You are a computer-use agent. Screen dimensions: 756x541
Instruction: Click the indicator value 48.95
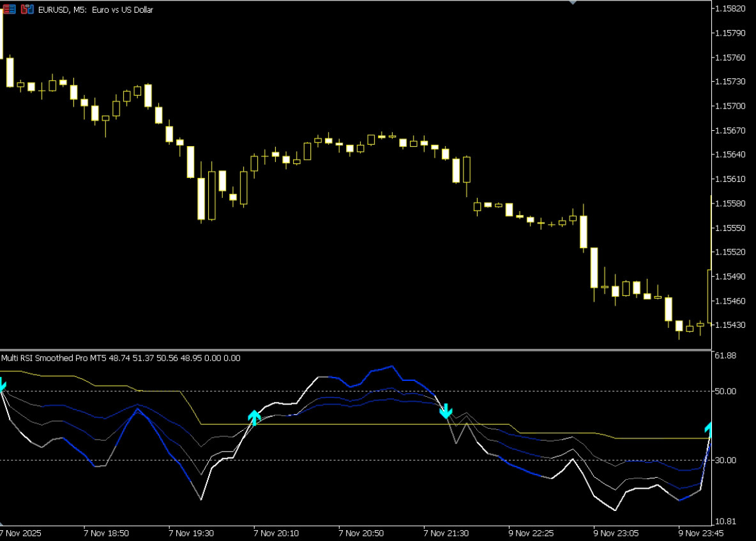point(191,358)
